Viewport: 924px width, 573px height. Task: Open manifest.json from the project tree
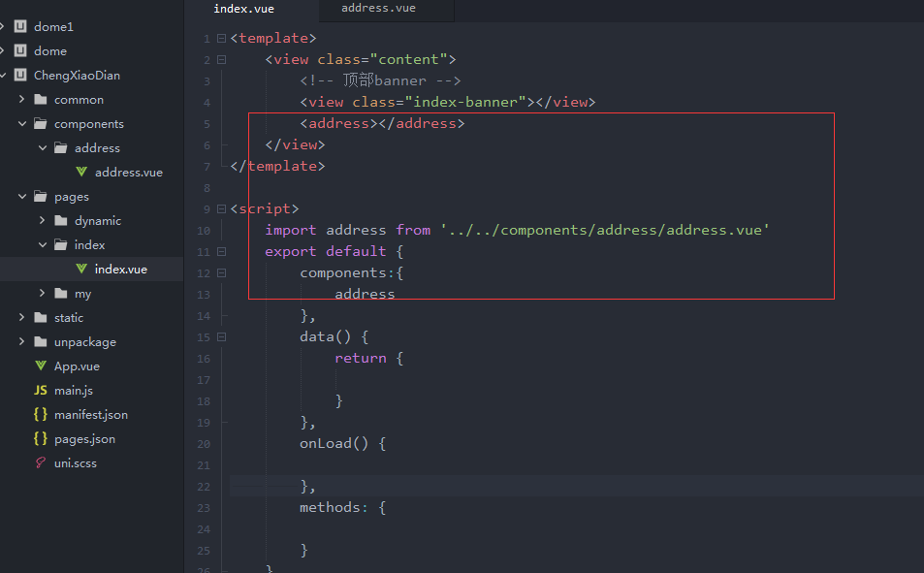pos(91,414)
